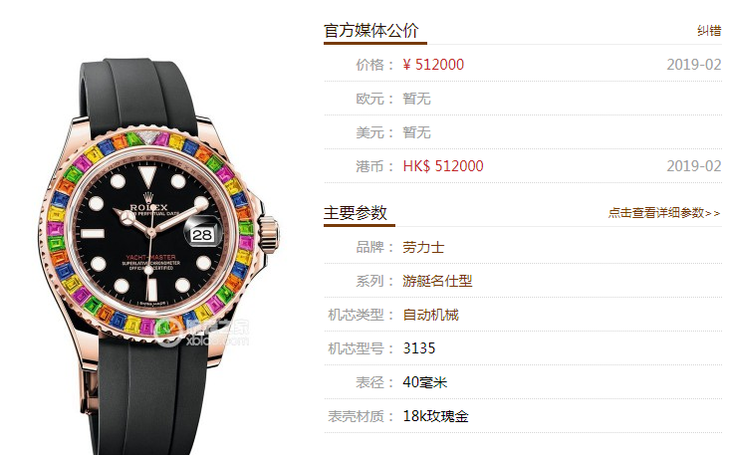Click the date window showing 28
This screenshot has width=730, height=455.
pyautogui.click(x=203, y=235)
